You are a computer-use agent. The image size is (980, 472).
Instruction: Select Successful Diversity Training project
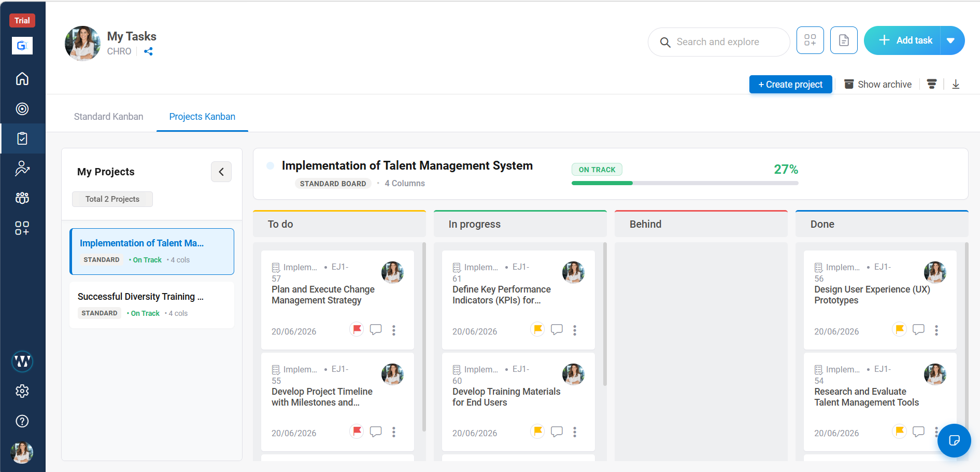(x=152, y=305)
